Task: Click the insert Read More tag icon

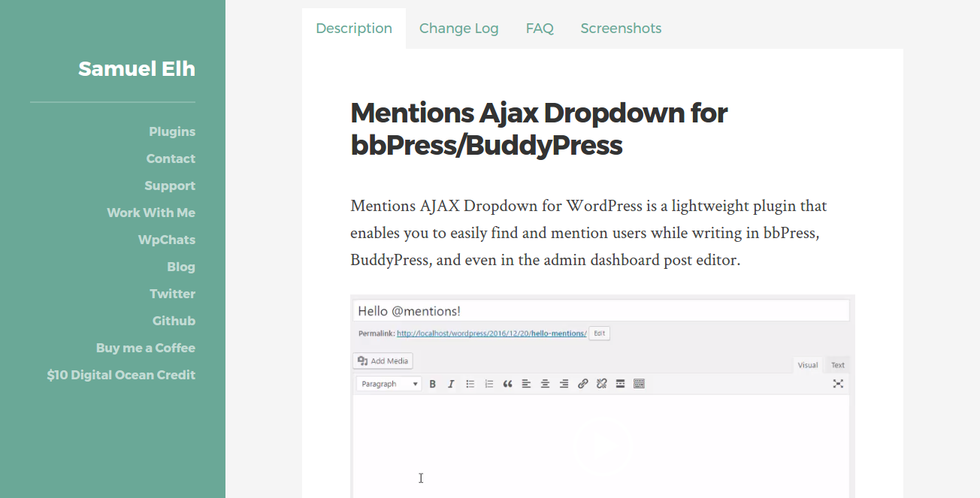Action: pos(621,384)
